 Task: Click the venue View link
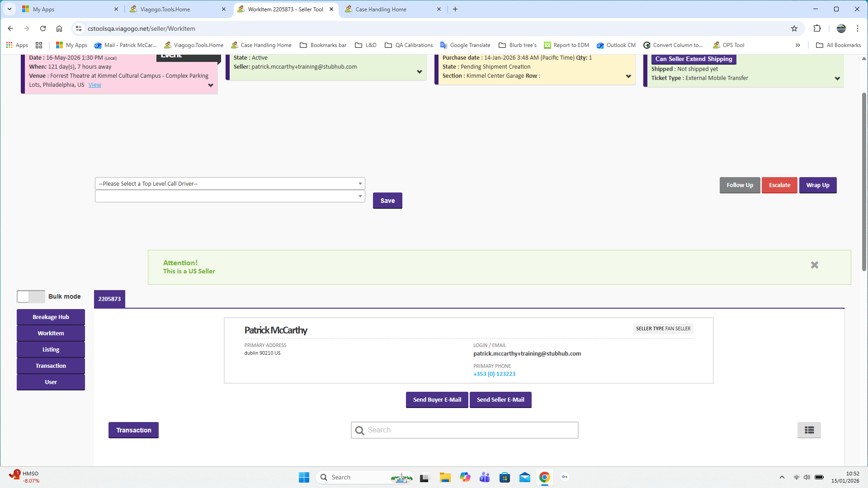coord(94,85)
